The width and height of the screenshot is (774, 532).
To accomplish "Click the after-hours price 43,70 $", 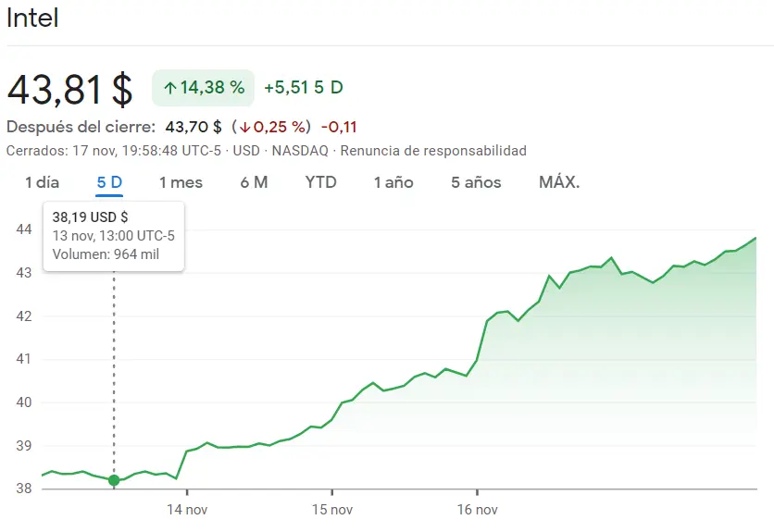I will (x=193, y=127).
